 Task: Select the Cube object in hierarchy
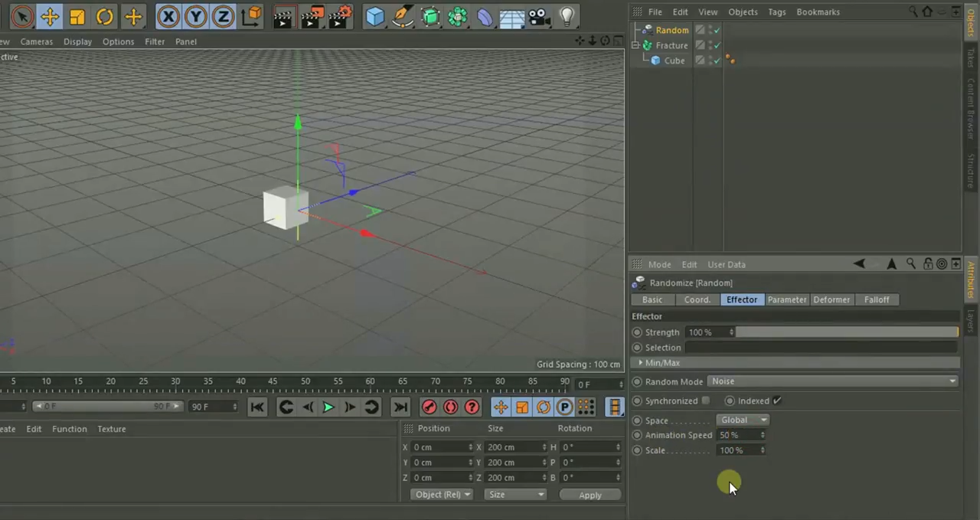tap(674, 61)
